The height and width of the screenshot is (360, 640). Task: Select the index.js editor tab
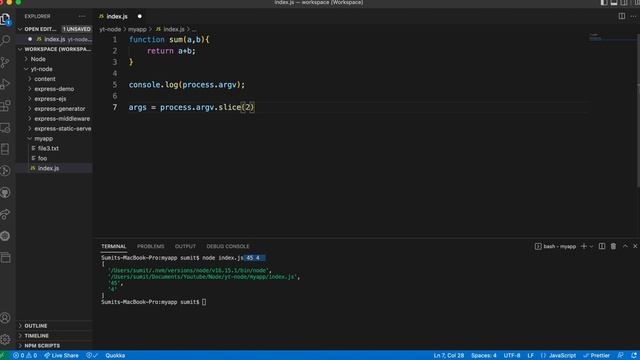point(117,16)
